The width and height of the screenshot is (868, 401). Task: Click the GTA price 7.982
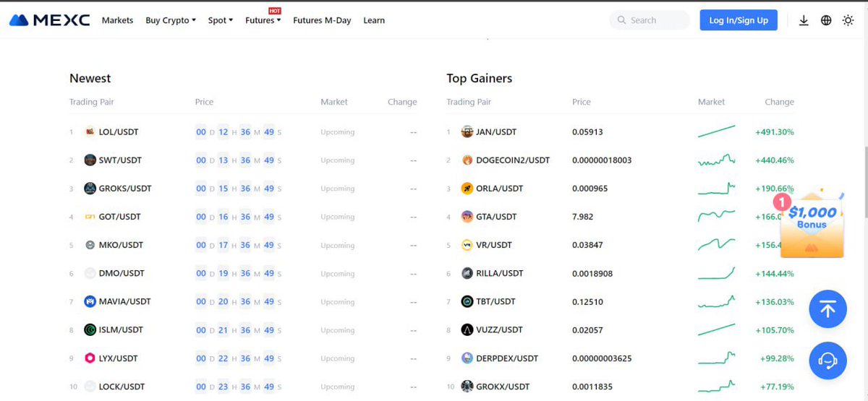(x=583, y=217)
